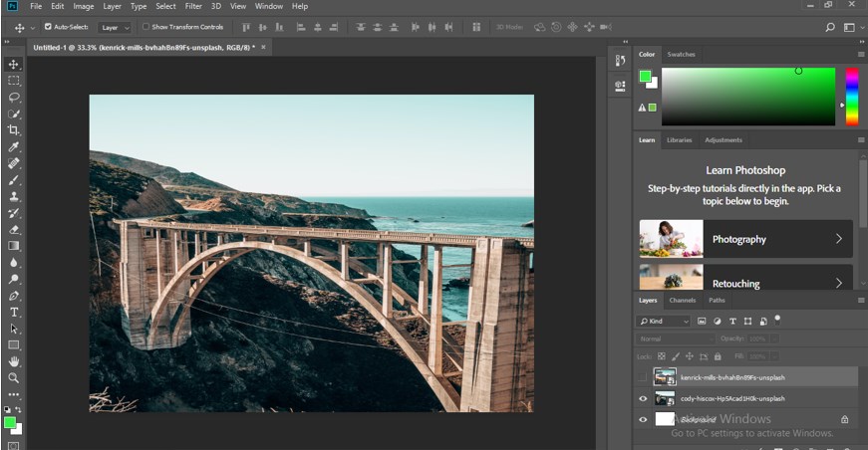Open the Normal blend mode dropdown
The height and width of the screenshot is (450, 868).
[676, 338]
